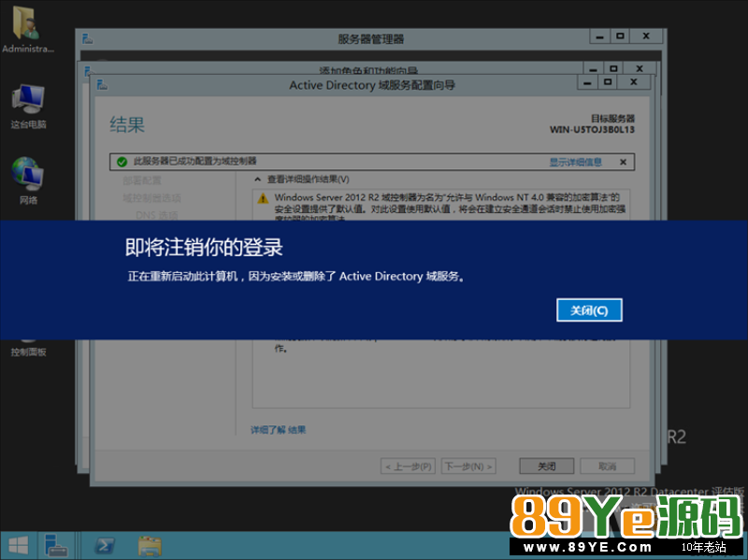Screen dimensions: 748x560
Task: Click the 目标服务器 label
Action: [612, 119]
